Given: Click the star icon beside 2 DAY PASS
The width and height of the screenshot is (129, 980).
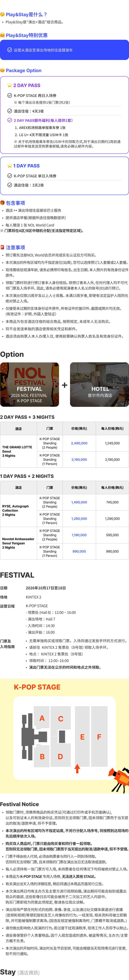Looking at the screenshot, I should coord(10,85).
